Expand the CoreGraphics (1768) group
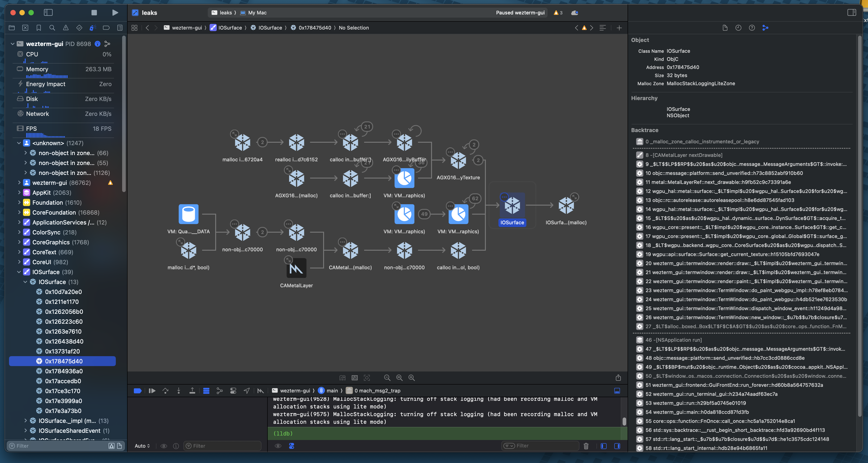 pos(19,242)
